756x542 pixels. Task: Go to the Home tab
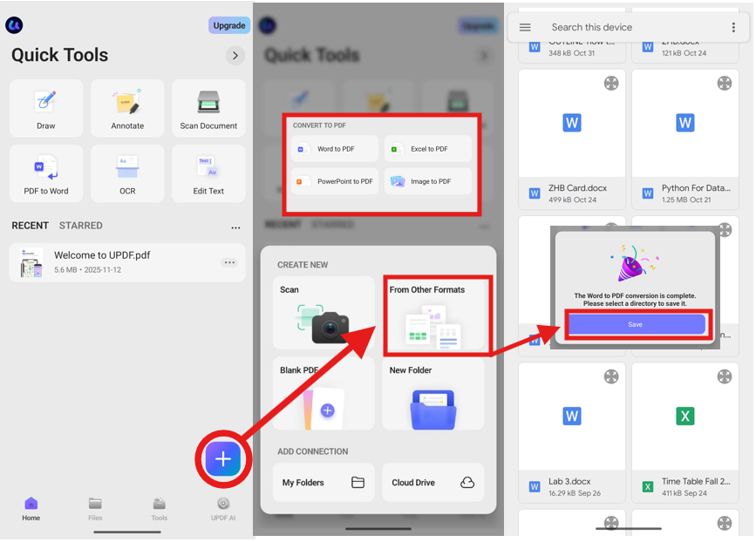pyautogui.click(x=31, y=509)
